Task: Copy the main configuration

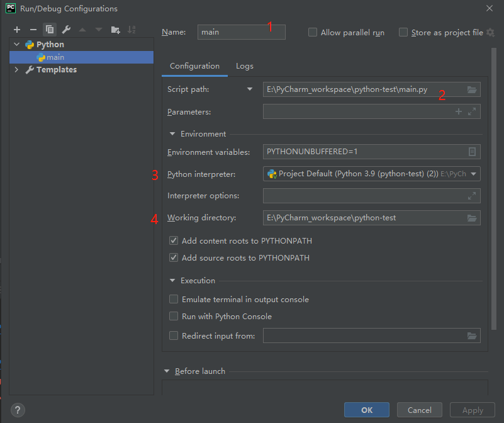Action: (x=49, y=29)
